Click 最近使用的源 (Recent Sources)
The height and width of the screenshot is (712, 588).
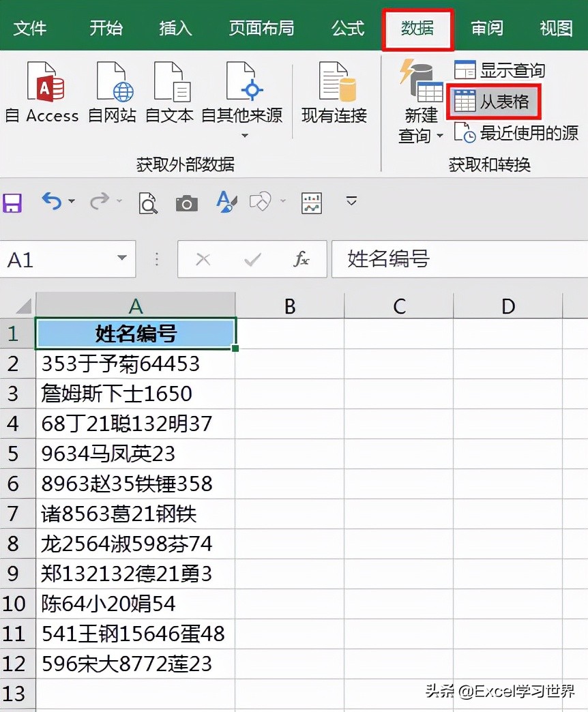516,133
